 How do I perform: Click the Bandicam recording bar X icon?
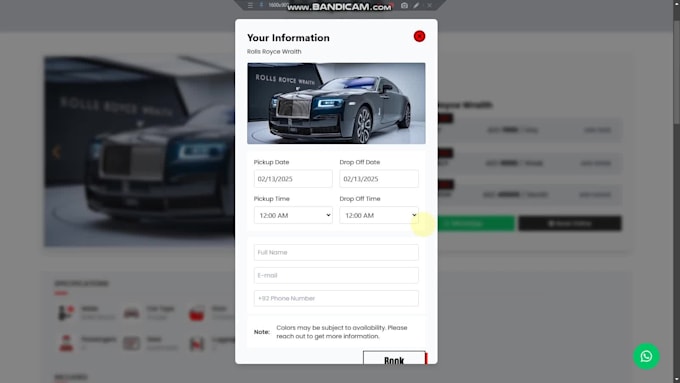pos(429,5)
